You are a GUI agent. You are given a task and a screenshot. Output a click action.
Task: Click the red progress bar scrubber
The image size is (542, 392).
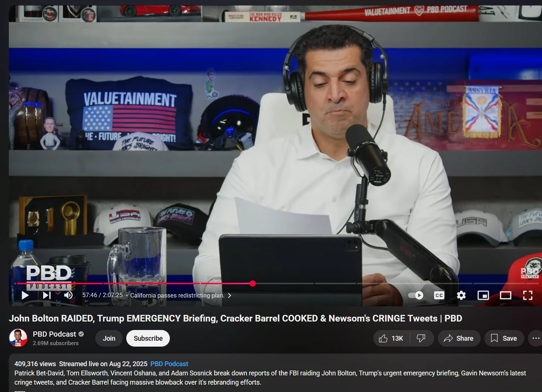253,283
